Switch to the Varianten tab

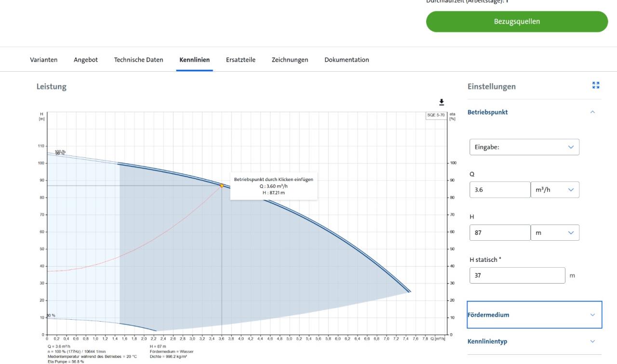[x=43, y=60]
